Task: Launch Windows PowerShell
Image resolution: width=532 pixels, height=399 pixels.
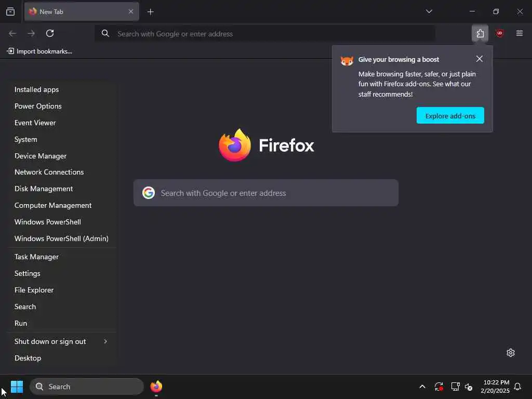Action: click(x=62, y=222)
